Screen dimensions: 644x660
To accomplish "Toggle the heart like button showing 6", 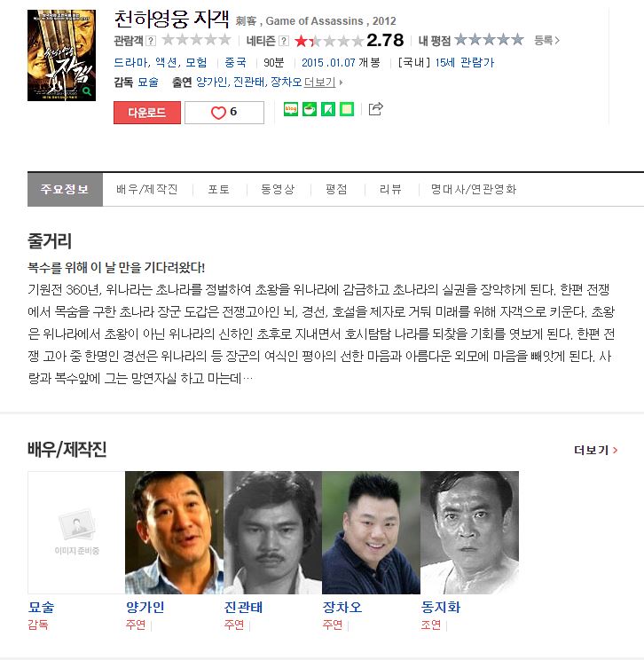I will pos(224,113).
